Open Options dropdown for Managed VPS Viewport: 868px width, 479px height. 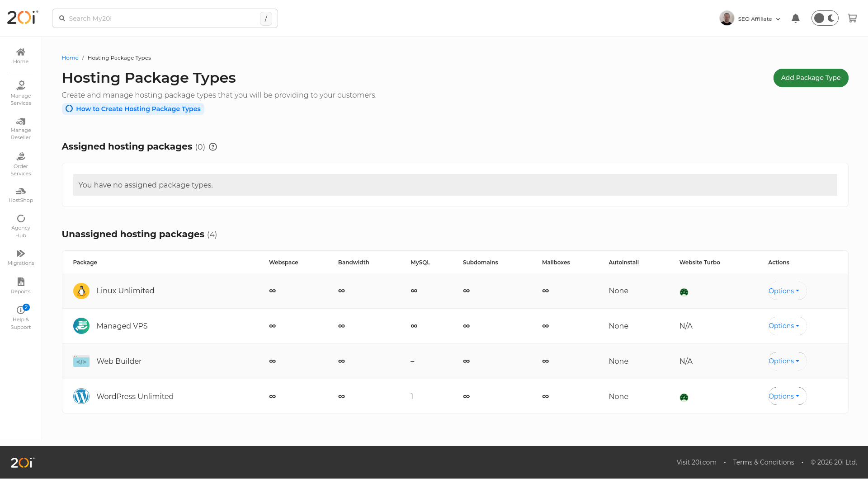(x=787, y=326)
